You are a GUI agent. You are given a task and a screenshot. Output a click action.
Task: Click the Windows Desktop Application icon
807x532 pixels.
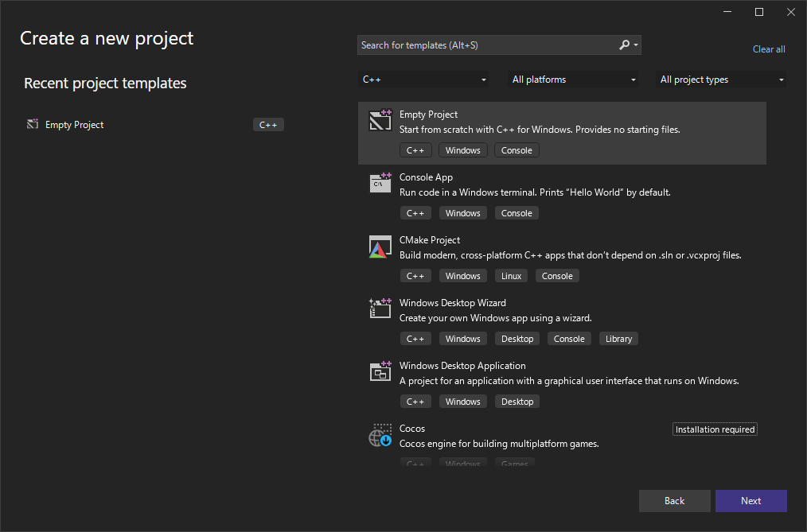tap(380, 371)
